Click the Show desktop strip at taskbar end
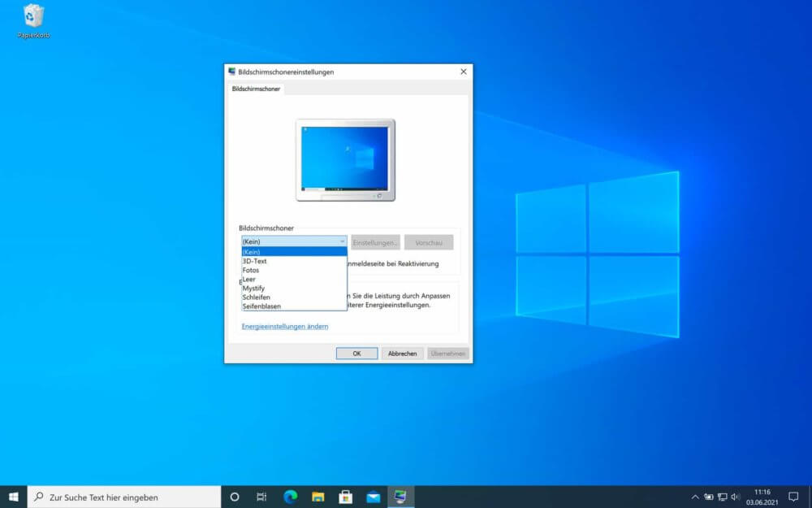 (x=810, y=497)
